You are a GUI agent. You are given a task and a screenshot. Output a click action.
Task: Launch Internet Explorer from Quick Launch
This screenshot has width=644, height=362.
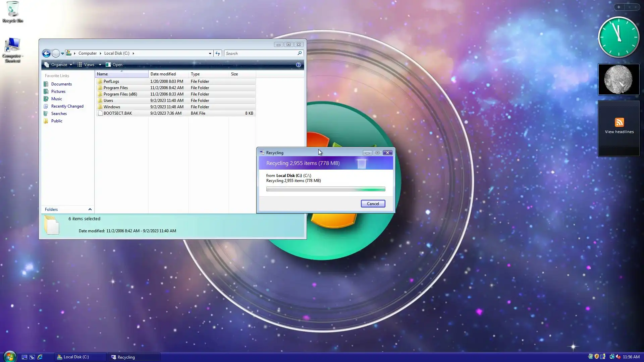point(40,357)
